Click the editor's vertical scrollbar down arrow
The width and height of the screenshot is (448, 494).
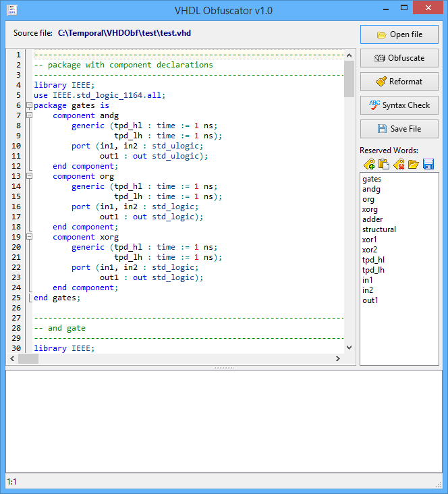[349, 348]
